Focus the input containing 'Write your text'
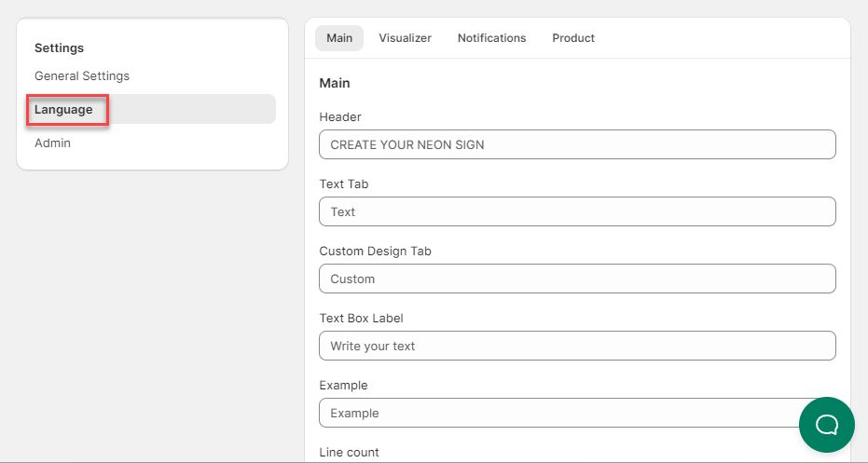The image size is (868, 463). 577,346
